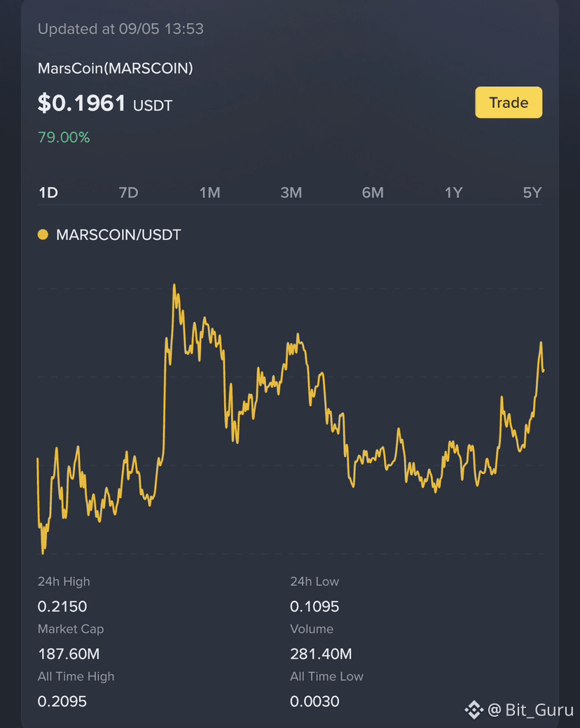Click the 79.00% change percentage
580x728 pixels.
(64, 137)
